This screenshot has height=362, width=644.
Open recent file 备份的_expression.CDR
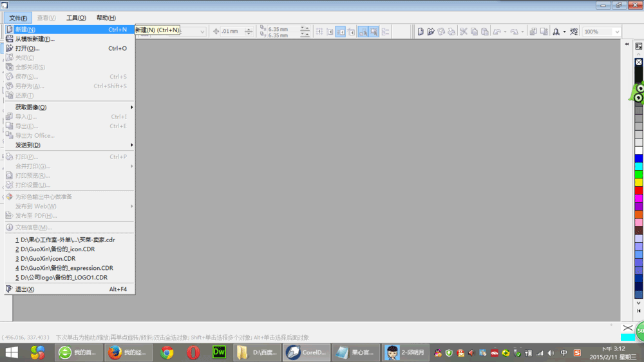[70, 268]
